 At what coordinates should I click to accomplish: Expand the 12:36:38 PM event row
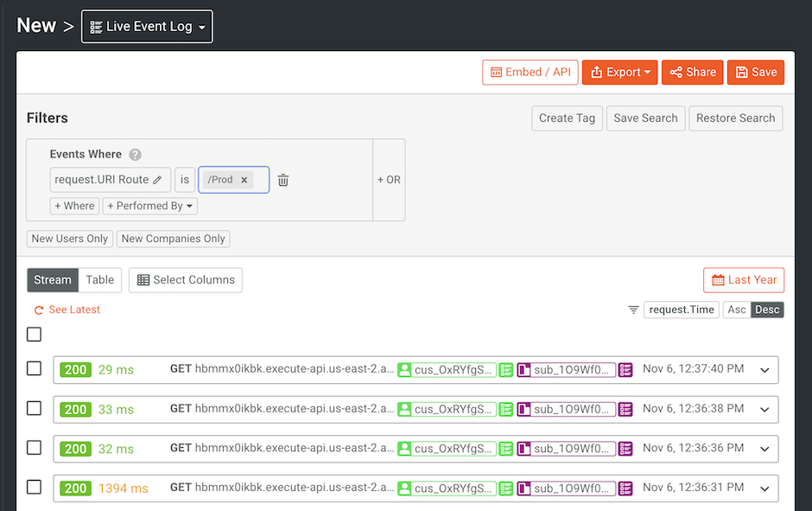tap(764, 410)
